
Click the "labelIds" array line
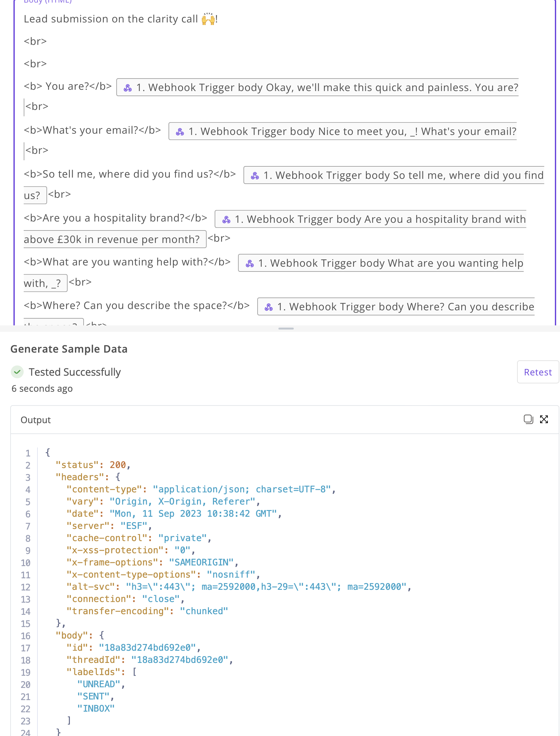click(102, 672)
